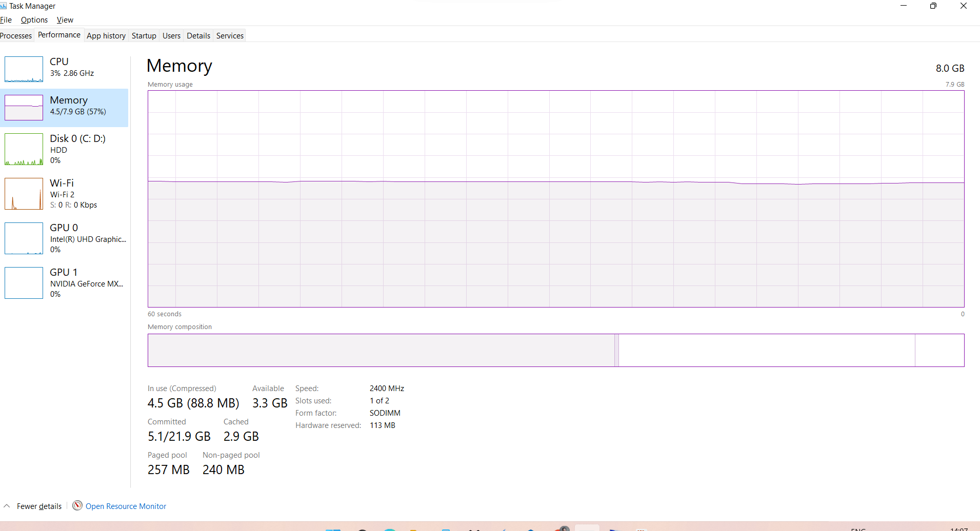
Task: Restore down the Task Manager window
Action: [x=933, y=6]
